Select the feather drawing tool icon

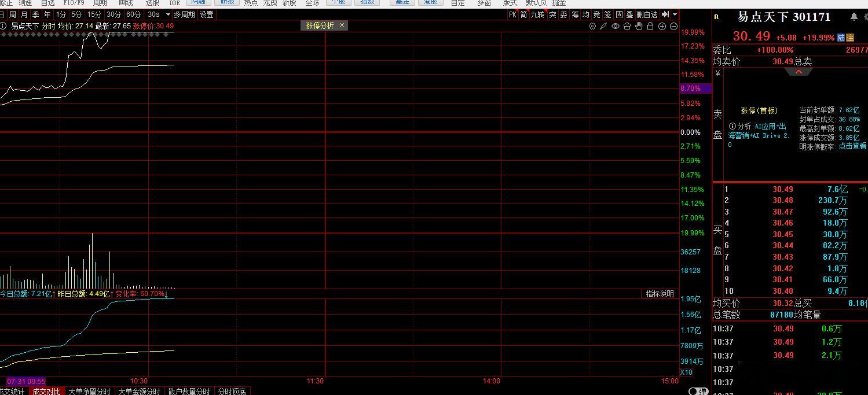pyautogui.click(x=603, y=26)
